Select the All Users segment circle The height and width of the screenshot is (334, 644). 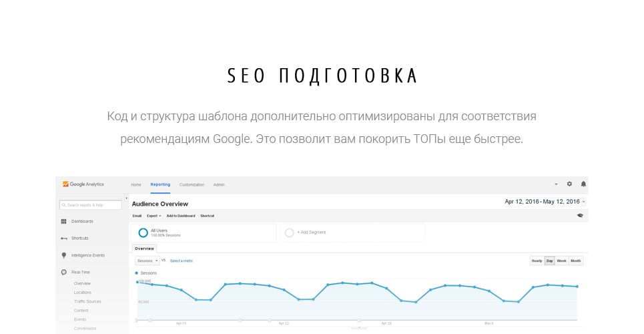click(143, 233)
